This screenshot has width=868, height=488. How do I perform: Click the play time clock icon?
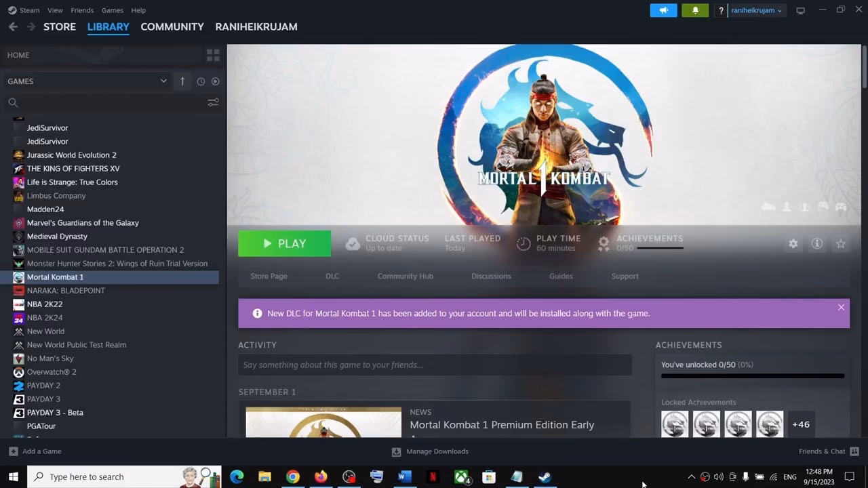[524, 243]
